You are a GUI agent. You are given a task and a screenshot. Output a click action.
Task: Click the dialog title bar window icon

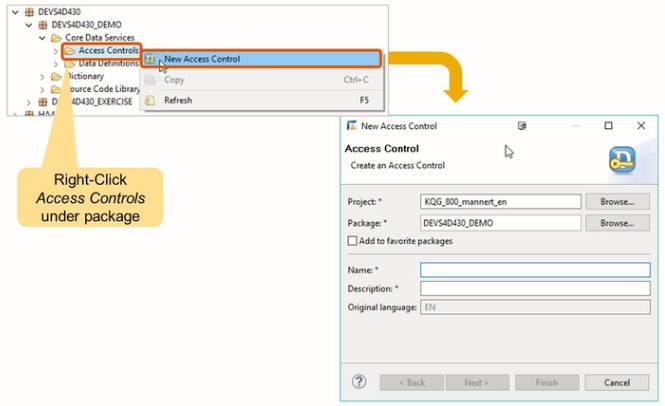(351, 126)
